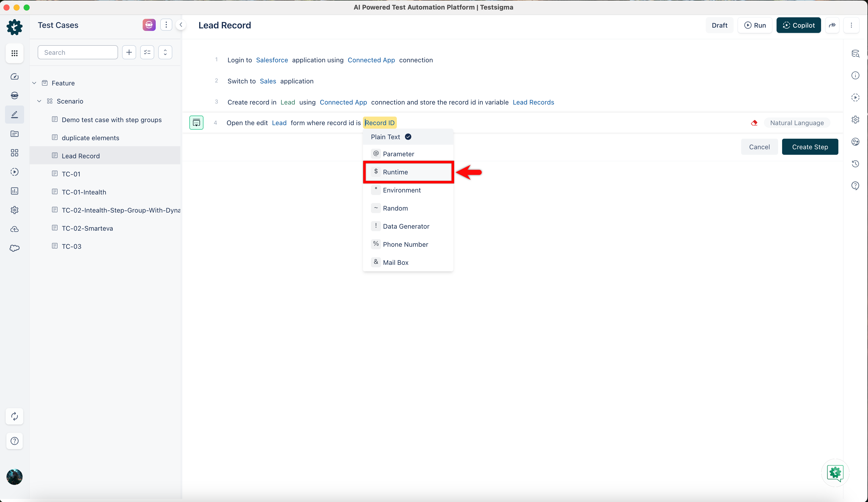Open the dotted play icon in right rail
Screen dimensions: 868x502
[x=855, y=97]
